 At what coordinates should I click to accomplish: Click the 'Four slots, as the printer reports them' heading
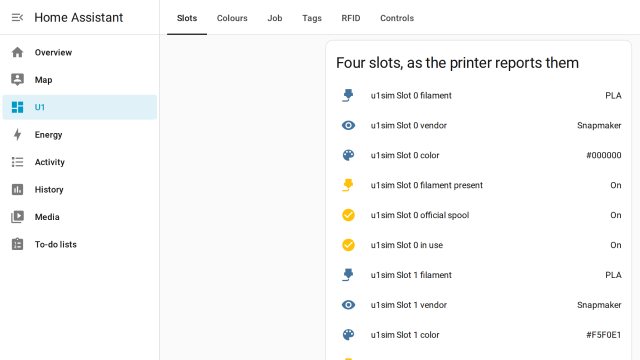click(457, 63)
